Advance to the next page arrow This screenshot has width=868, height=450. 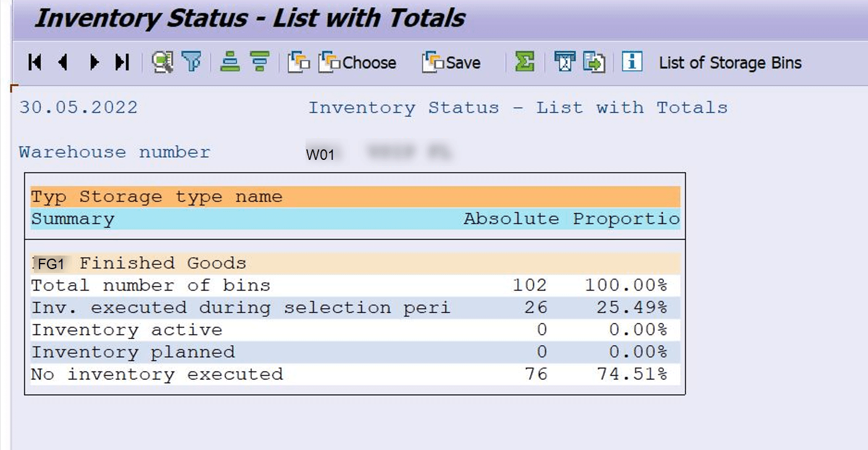coord(94,62)
